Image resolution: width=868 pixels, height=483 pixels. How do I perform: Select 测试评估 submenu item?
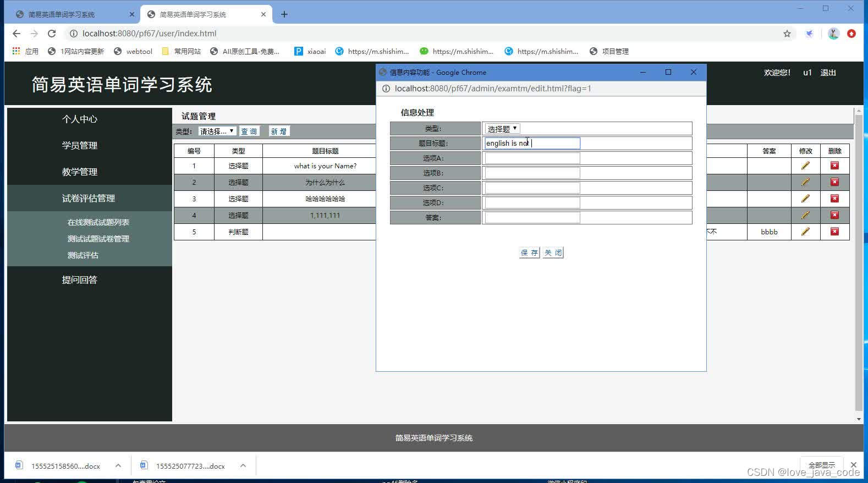point(83,255)
